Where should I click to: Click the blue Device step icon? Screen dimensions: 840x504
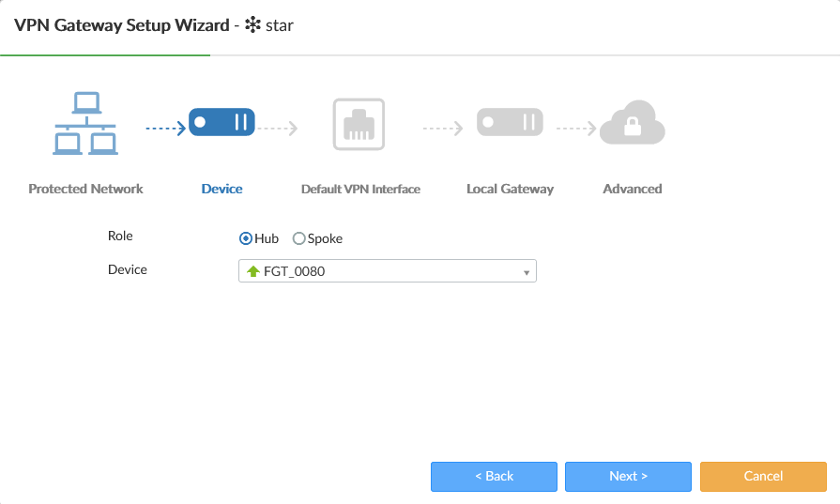point(221,122)
